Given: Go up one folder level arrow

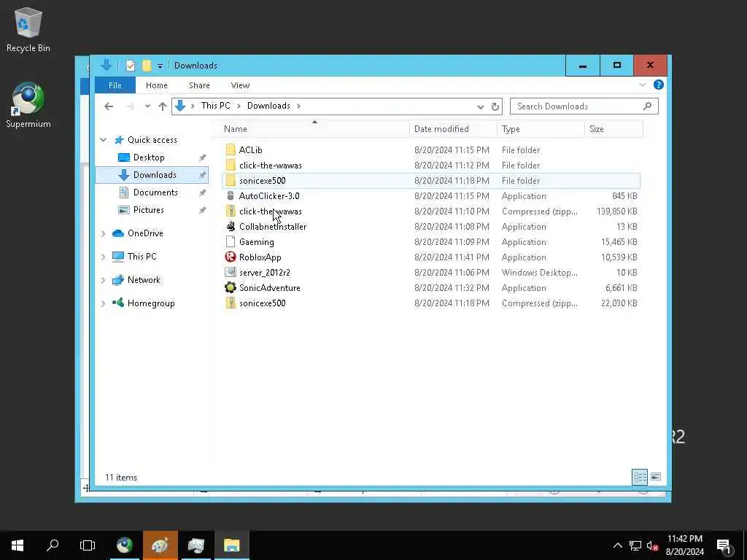Looking at the screenshot, I should [163, 106].
